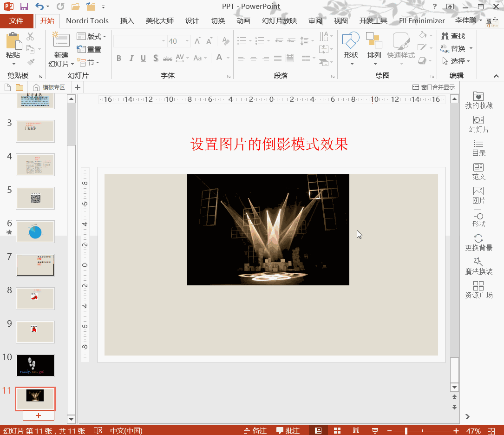Image resolution: width=504 pixels, height=435 pixels.
Task: Open customize quick access toolbar dropdown
Action: pyautogui.click(x=103, y=7)
